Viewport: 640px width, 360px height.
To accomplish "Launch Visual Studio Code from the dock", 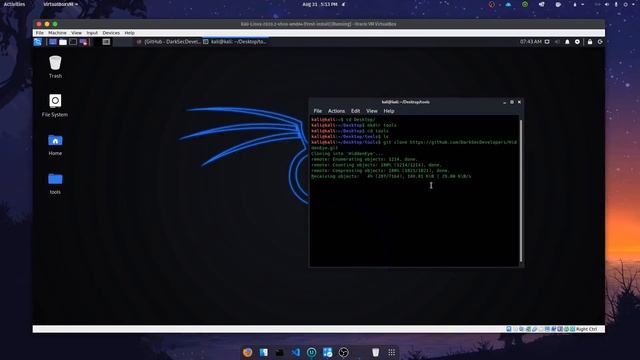I will (296, 352).
